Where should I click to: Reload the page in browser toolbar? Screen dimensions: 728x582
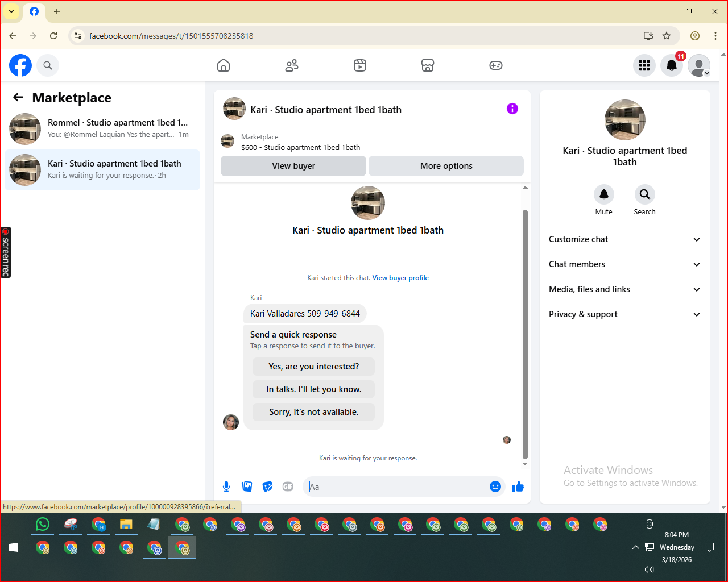(53, 36)
